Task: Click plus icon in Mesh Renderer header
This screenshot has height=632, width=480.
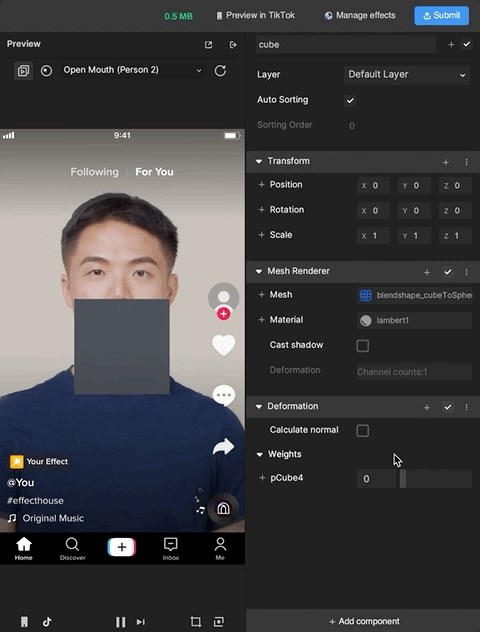Action: pyautogui.click(x=427, y=272)
